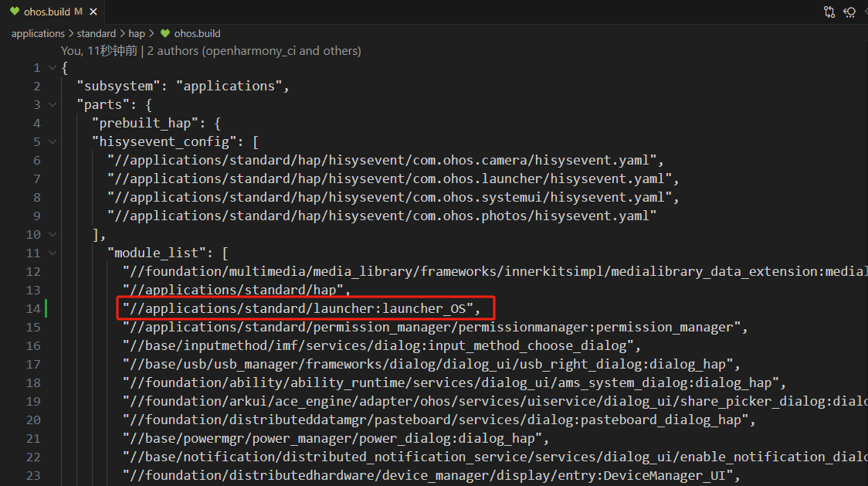868x486 pixels.
Task: Collapse the root object on line 1
Action: (x=53, y=68)
